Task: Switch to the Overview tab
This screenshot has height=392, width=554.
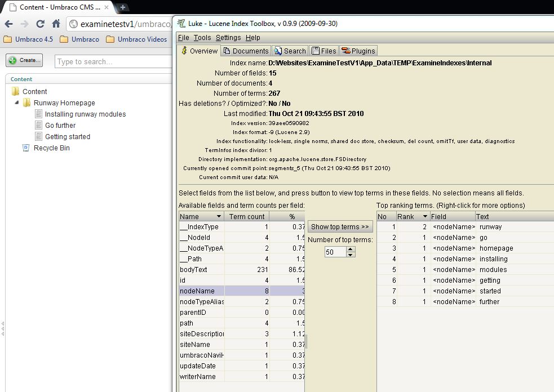Action: coord(199,51)
